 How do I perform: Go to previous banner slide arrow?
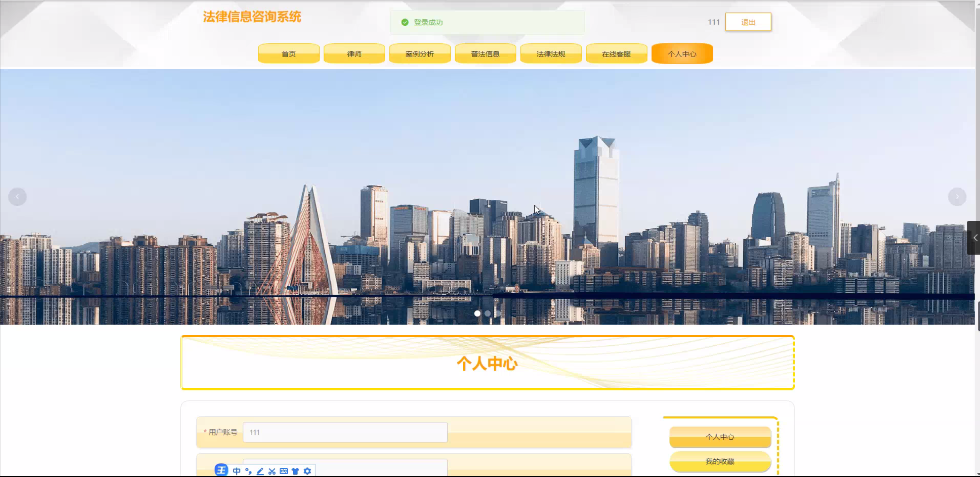[17, 197]
